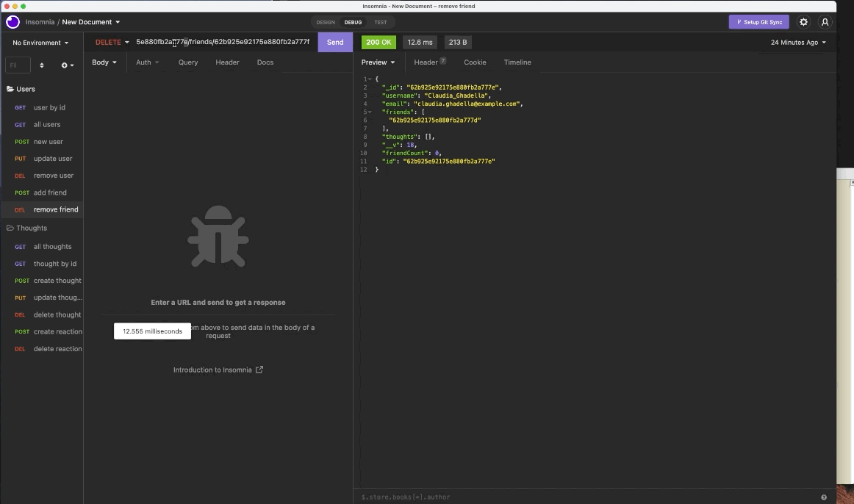Open the Preview mode dropdown
The width and height of the screenshot is (854, 504).
click(377, 62)
